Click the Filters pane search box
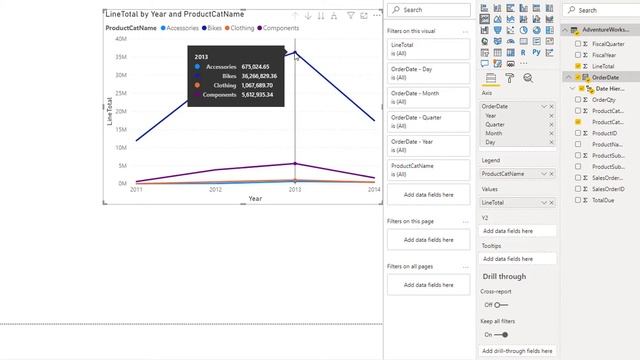The image size is (640, 360). click(x=429, y=10)
